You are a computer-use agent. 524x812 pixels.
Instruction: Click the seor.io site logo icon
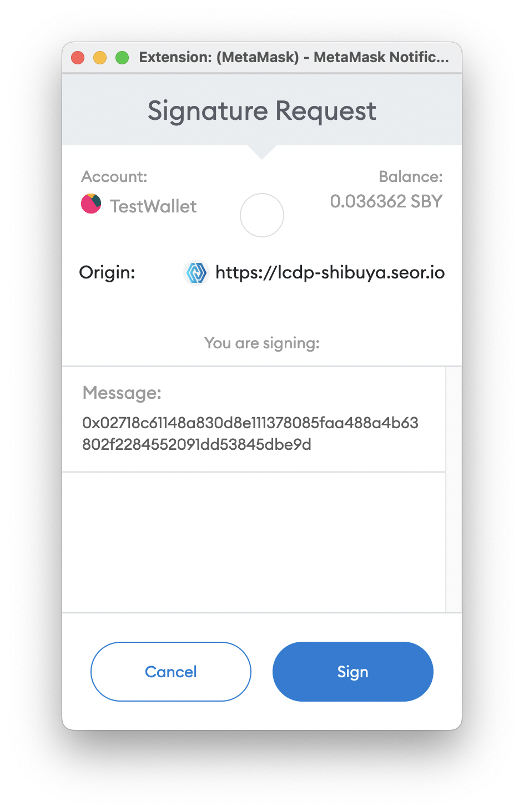tap(196, 272)
